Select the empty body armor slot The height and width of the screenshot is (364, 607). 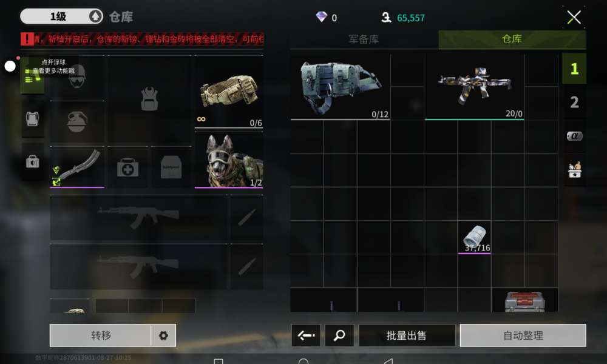pos(149,99)
